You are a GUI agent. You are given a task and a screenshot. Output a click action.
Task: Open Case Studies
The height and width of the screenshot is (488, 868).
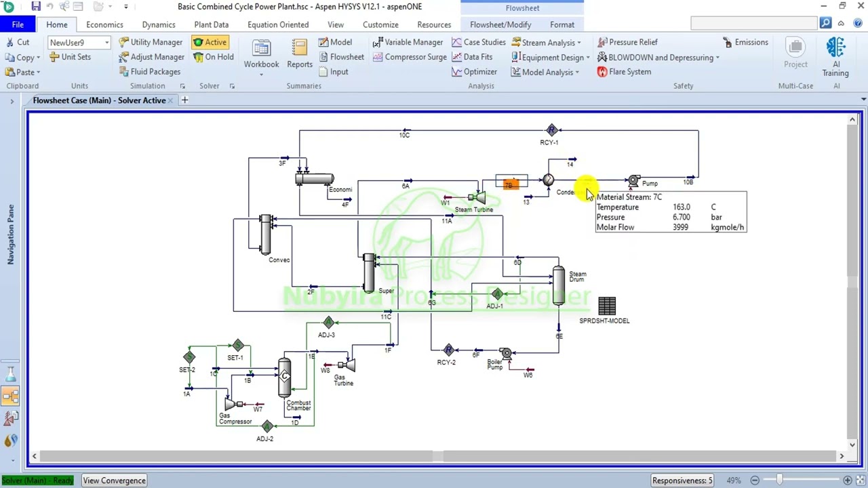click(479, 42)
